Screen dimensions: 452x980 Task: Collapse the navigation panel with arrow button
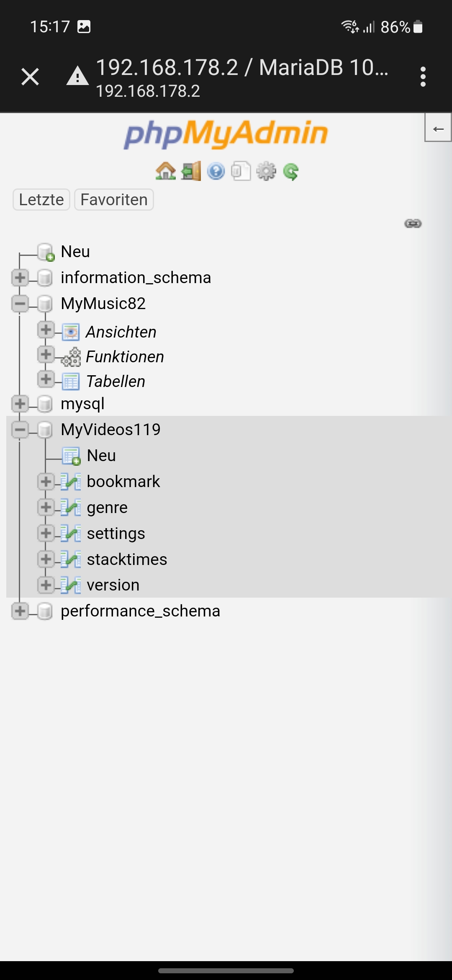click(x=438, y=128)
